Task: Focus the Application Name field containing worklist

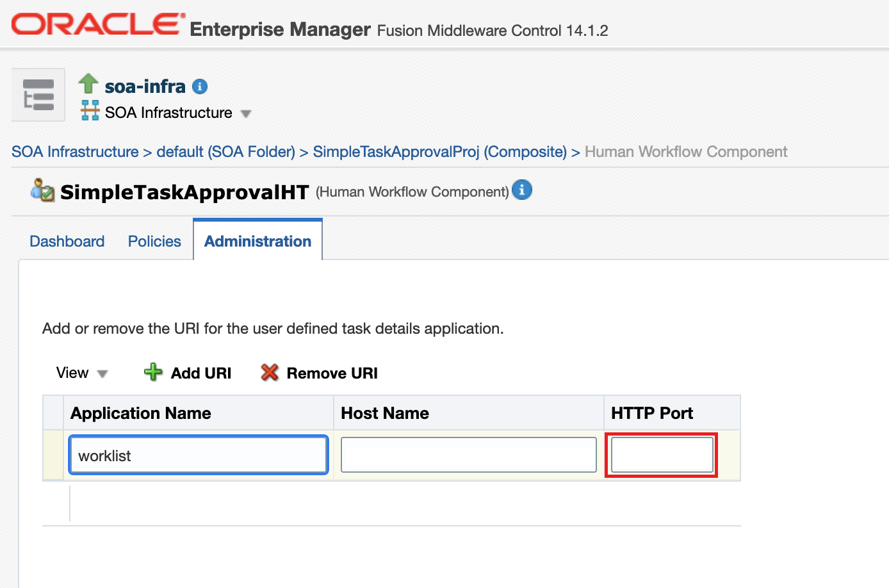Action: click(199, 455)
